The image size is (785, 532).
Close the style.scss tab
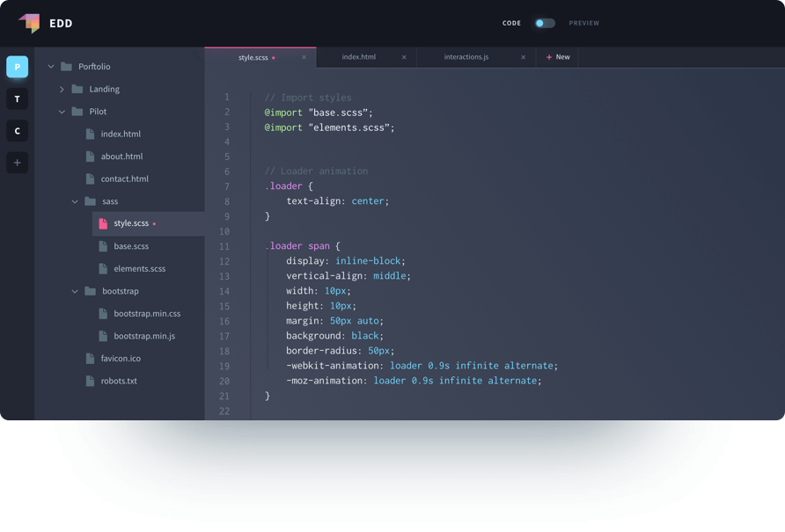tap(304, 57)
